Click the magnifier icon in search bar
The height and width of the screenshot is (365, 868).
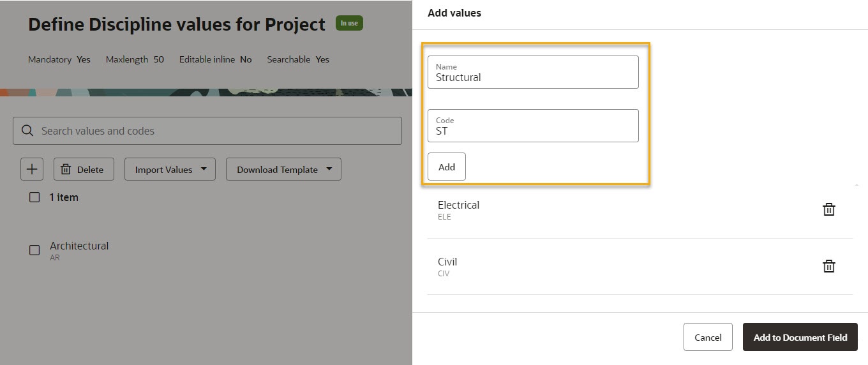[x=27, y=131]
